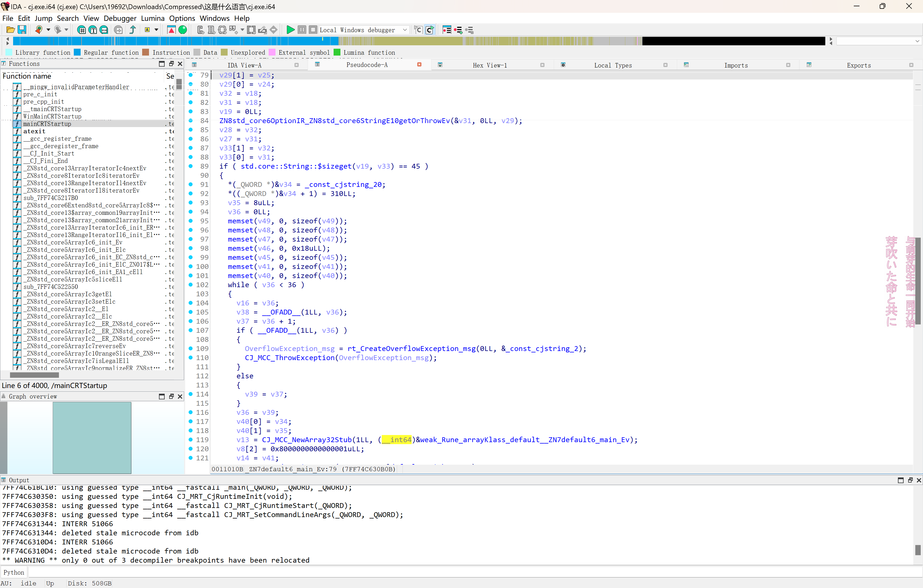Float the Functions panel window
Screen dimensions: 923x588
coord(171,64)
